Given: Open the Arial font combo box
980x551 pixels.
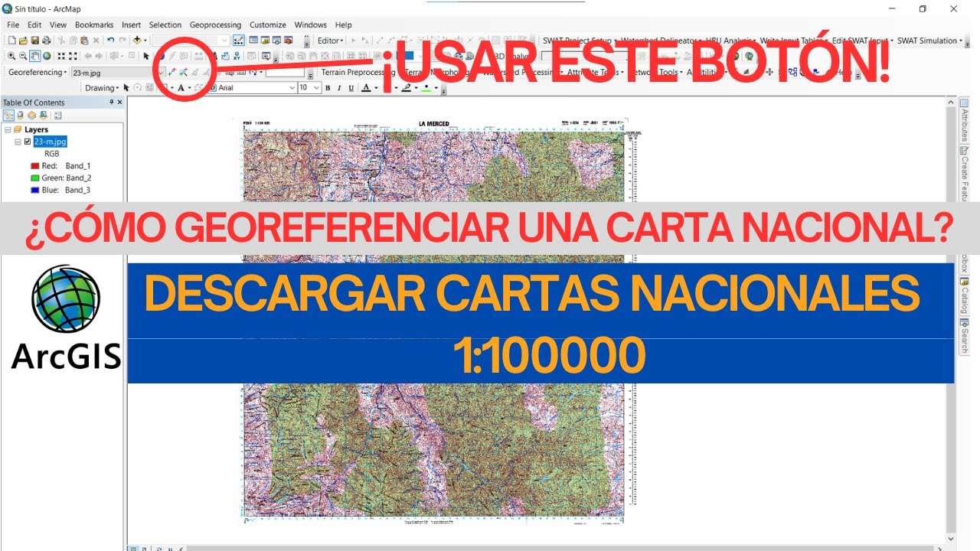Looking at the screenshot, I should [x=251, y=88].
